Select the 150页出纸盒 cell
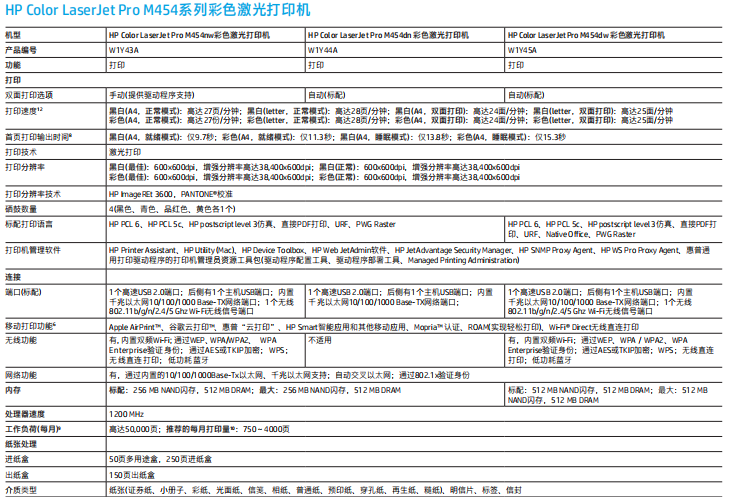Image resolution: width=731 pixels, height=497 pixels. pos(132,475)
